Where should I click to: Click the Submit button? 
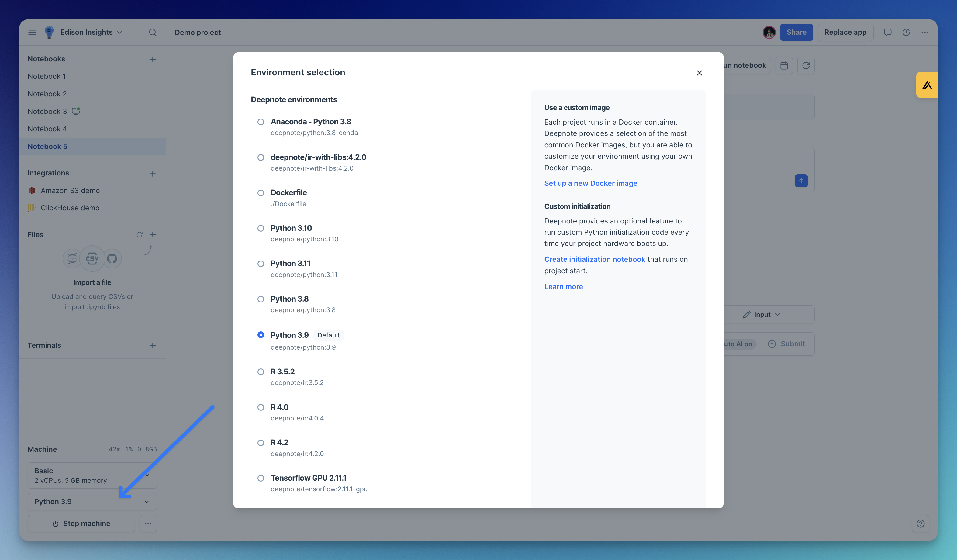pyautogui.click(x=786, y=344)
